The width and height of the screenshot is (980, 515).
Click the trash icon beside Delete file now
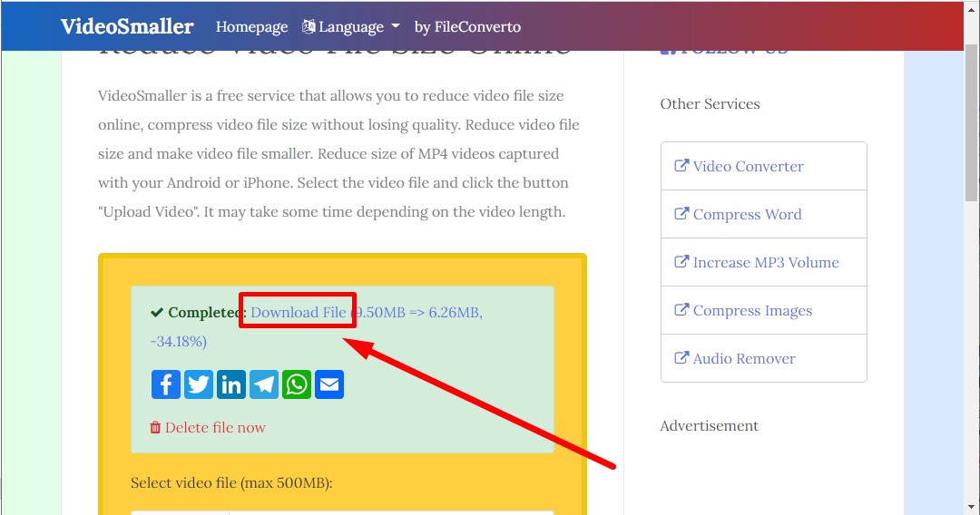point(155,427)
